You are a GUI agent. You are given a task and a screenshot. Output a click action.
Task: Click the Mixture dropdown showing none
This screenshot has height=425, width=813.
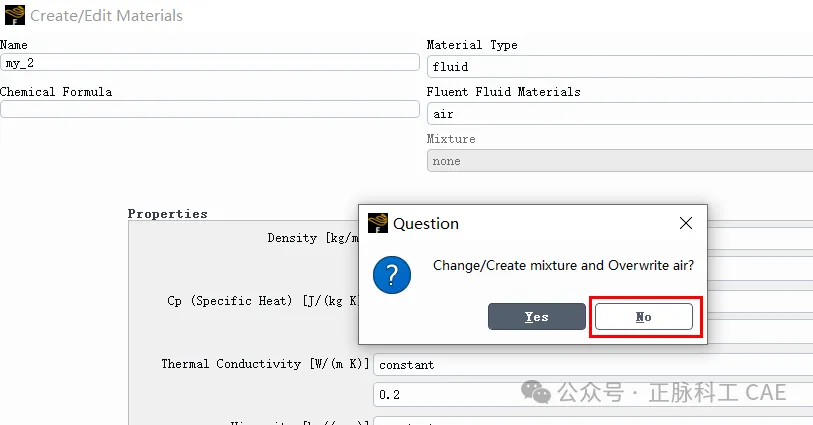(x=620, y=161)
